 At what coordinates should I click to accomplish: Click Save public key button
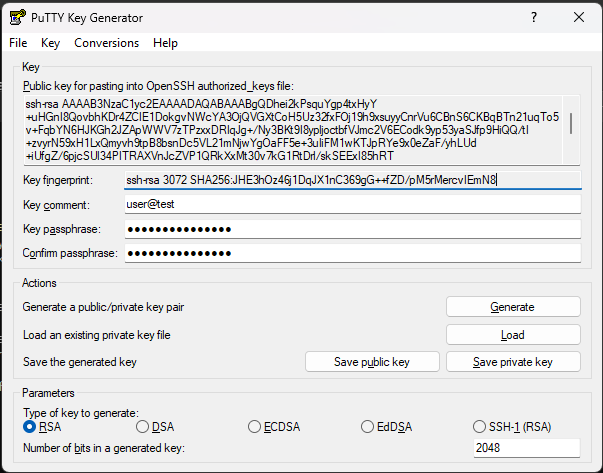pos(372,361)
